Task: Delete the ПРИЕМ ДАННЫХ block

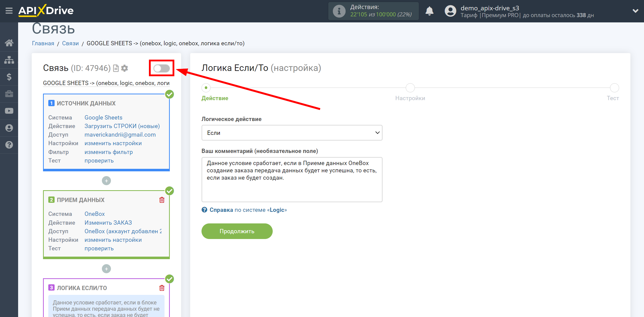Action: 162,200
